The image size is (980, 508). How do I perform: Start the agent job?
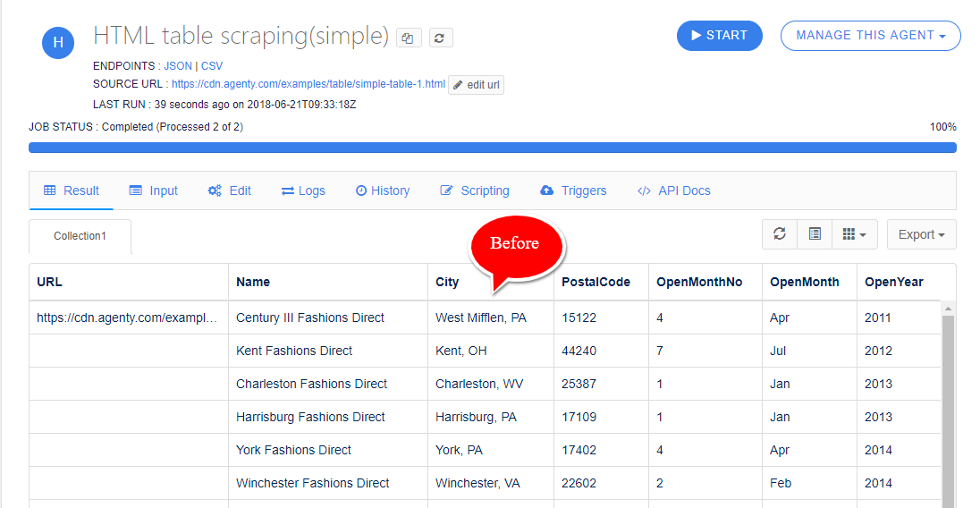click(719, 36)
